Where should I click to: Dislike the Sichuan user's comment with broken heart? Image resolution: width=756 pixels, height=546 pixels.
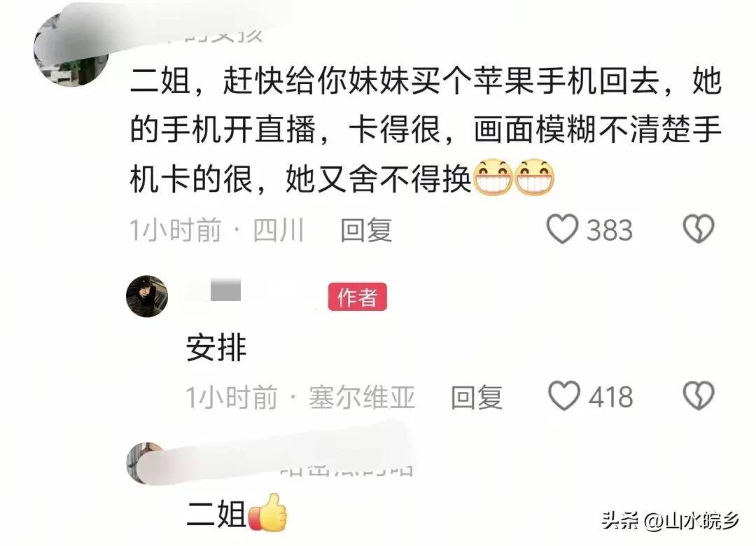[x=699, y=228]
